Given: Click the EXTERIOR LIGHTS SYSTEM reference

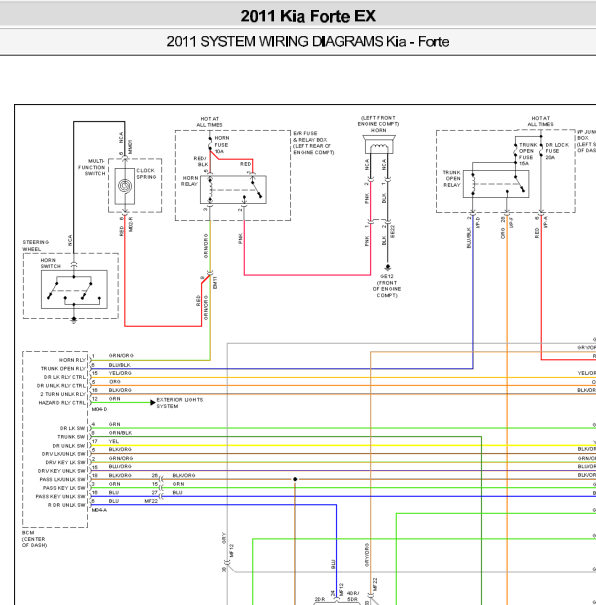Looking at the screenshot, I should (x=180, y=403).
